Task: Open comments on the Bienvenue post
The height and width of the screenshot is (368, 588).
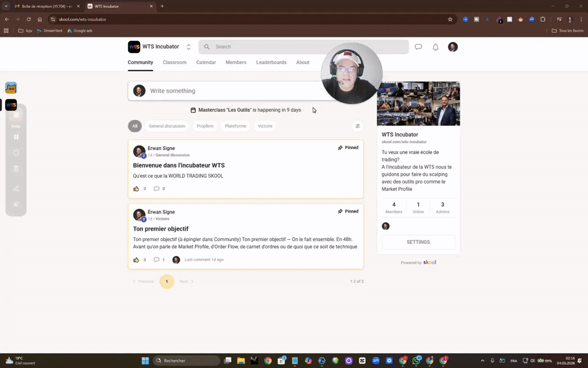Action: [156, 189]
